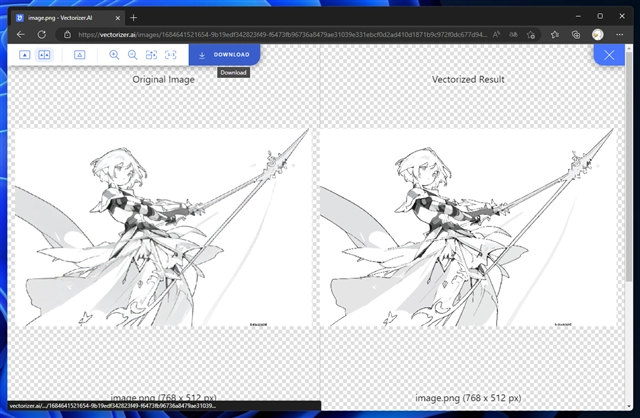The height and width of the screenshot is (418, 640).
Task: Zoom in with the magnifier plus icon
Action: tap(114, 55)
